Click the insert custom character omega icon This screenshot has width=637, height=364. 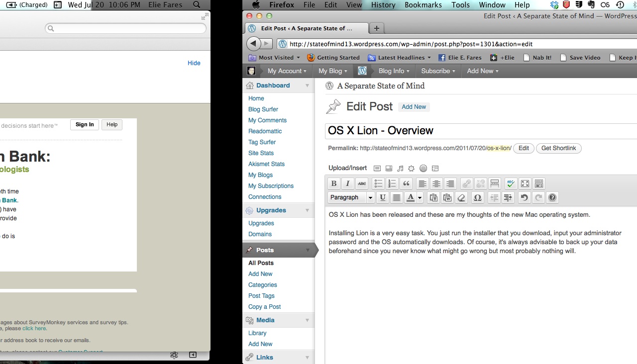point(477,197)
